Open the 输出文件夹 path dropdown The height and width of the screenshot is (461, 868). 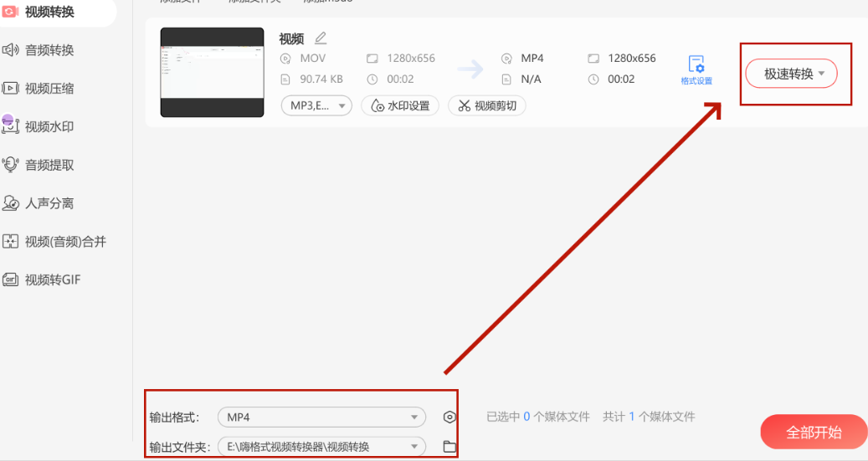click(x=321, y=447)
